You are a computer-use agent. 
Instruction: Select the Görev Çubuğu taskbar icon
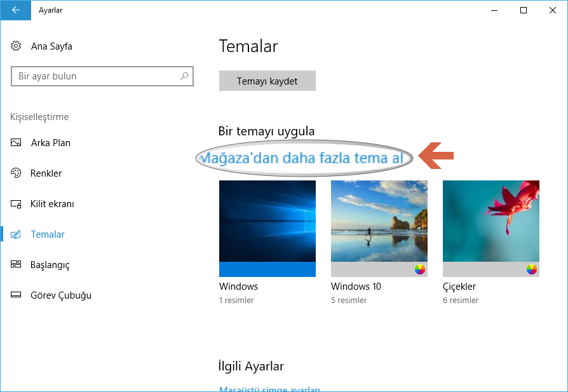click(16, 295)
